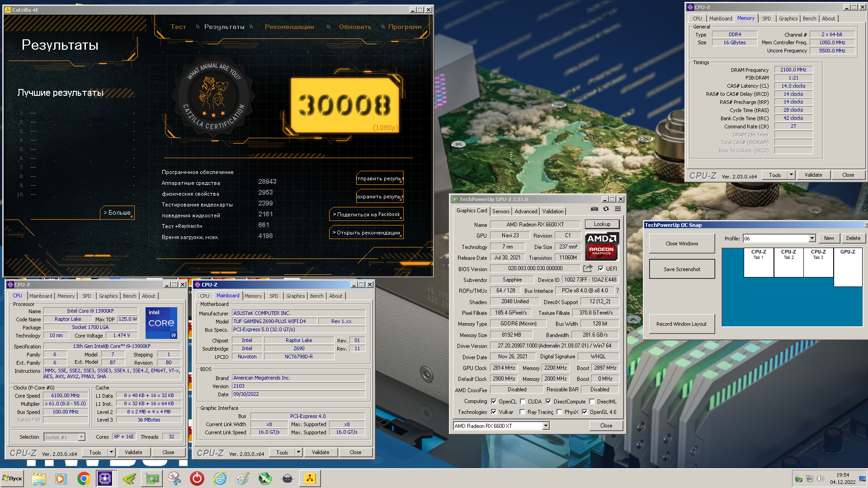Viewport: 868px width, 488px height.
Task: Select the CPU-Z Tab 1 thumbnail in OC Snap
Action: pos(759,262)
